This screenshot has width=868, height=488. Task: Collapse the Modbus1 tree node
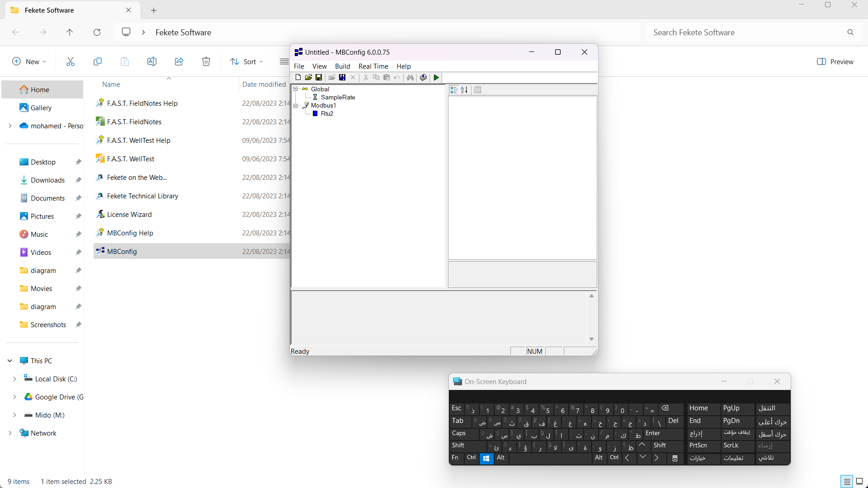click(296, 105)
